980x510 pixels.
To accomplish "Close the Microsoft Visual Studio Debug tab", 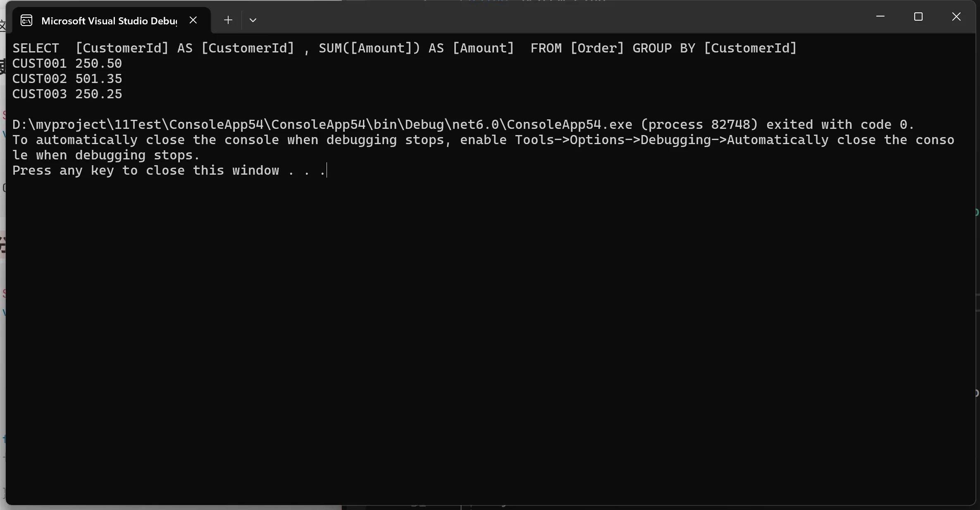I will click(193, 20).
